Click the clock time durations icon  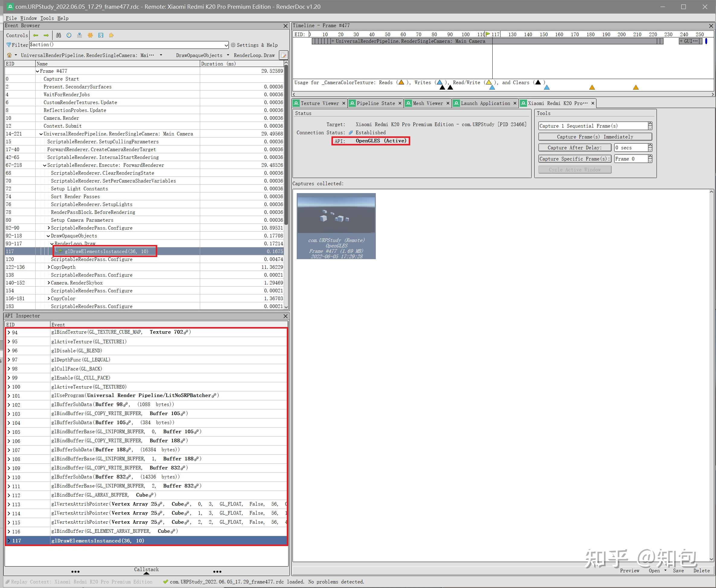click(69, 35)
